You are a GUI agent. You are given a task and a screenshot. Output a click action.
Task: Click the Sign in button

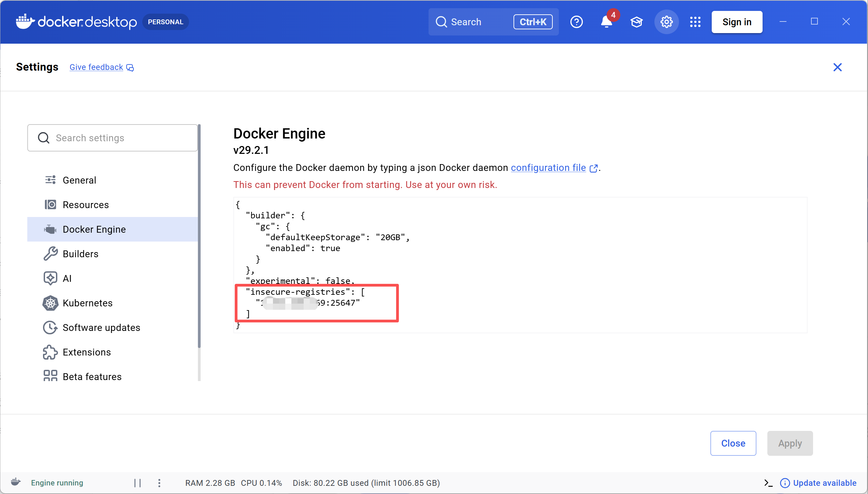point(737,22)
